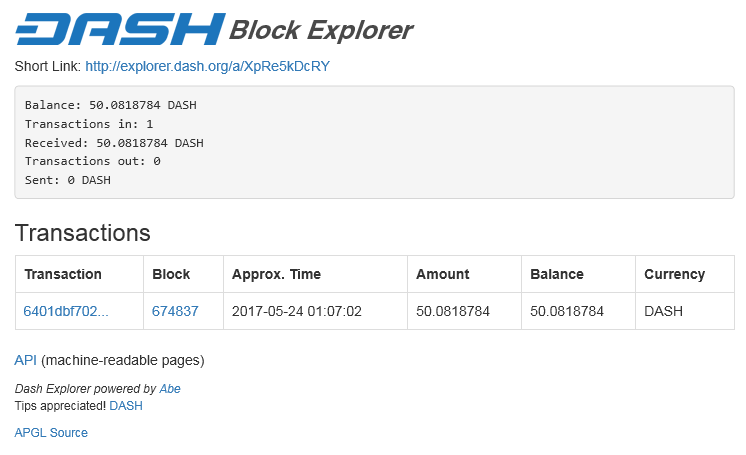Select the Transactions in: 1 line
This screenshot has height=455, width=746.
(x=89, y=124)
